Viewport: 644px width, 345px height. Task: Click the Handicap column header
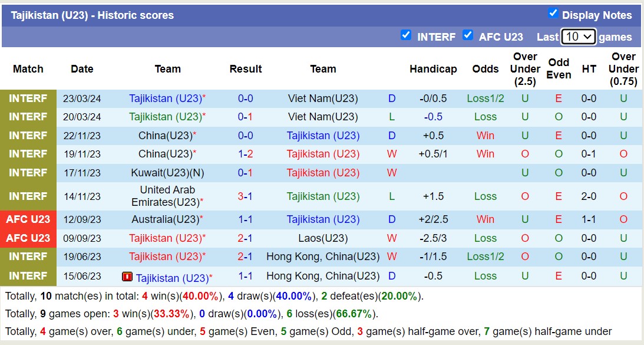point(433,69)
